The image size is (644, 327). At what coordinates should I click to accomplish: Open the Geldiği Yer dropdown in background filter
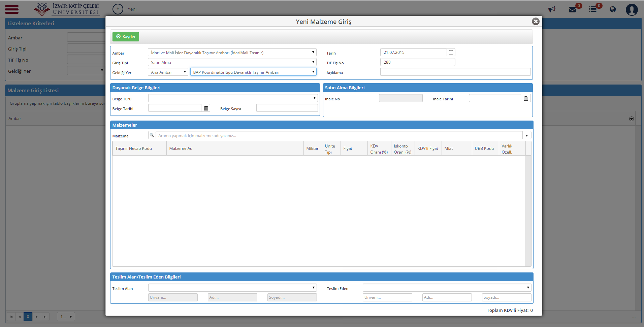[86, 70]
